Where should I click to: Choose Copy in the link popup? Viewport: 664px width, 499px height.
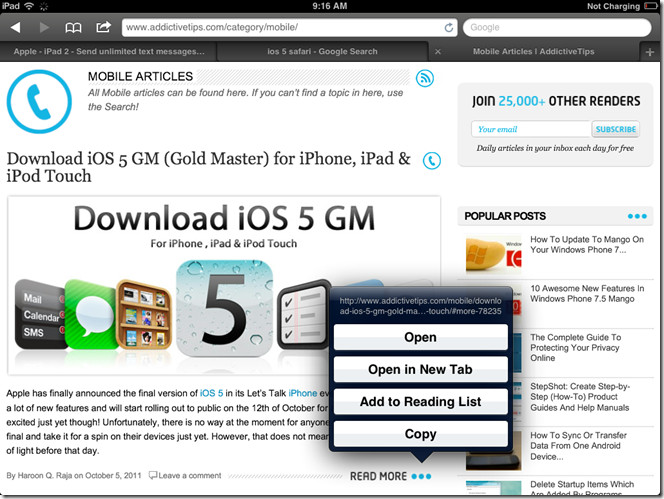coord(421,434)
